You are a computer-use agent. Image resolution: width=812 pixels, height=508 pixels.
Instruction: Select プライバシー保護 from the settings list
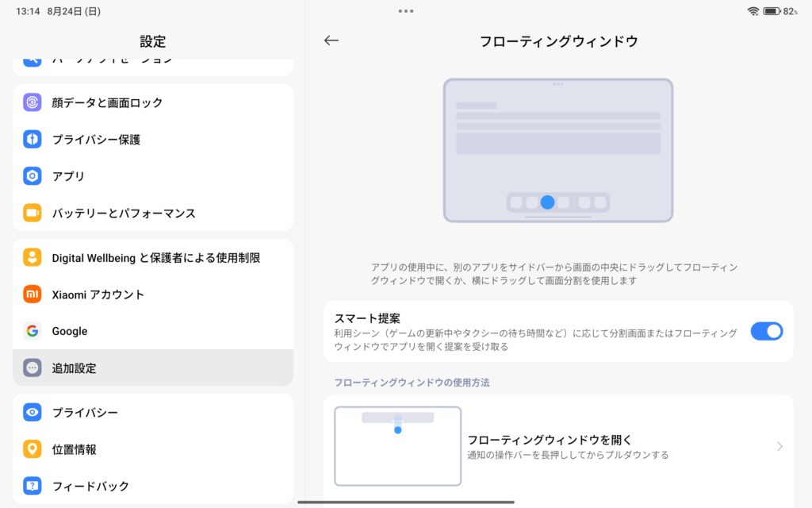[153, 139]
